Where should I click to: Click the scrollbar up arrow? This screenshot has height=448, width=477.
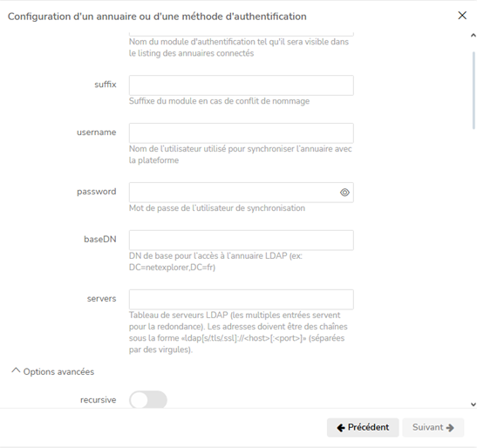click(x=473, y=35)
